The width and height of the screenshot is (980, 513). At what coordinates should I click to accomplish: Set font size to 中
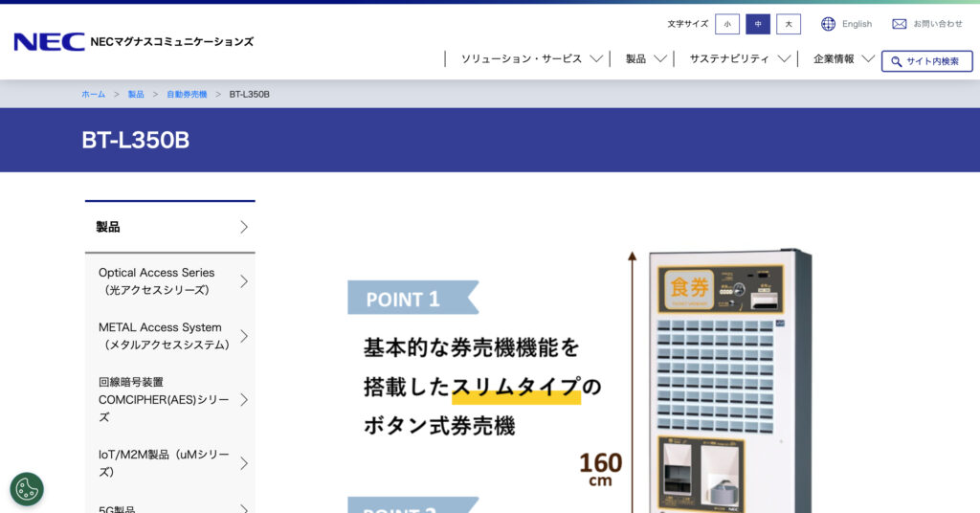tap(758, 24)
